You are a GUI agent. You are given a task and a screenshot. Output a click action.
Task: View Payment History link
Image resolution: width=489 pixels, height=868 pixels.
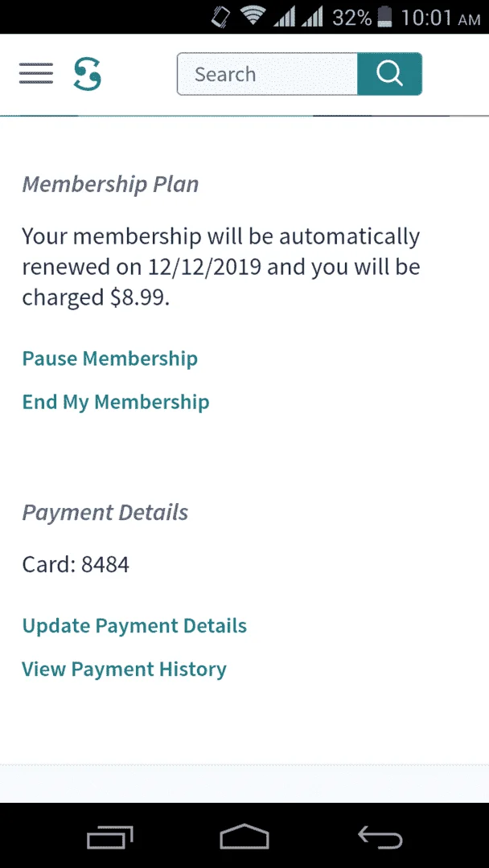coord(125,669)
